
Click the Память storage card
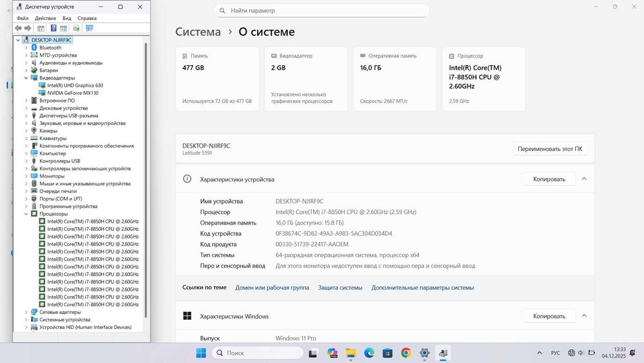(x=217, y=79)
